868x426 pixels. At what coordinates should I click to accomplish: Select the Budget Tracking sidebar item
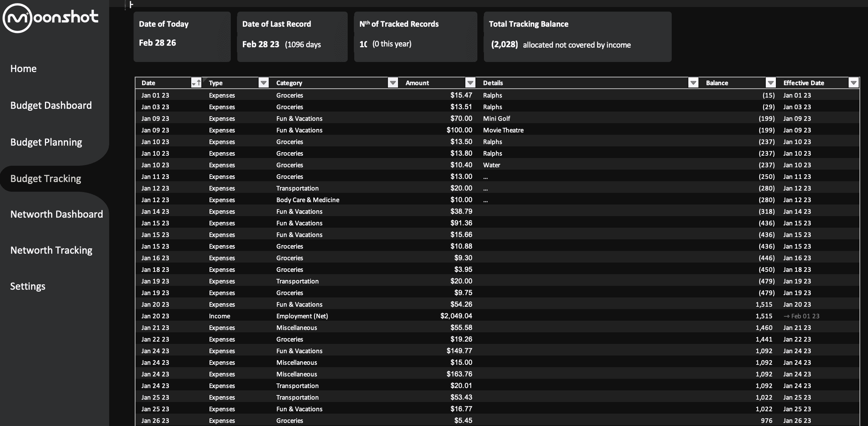(x=46, y=179)
